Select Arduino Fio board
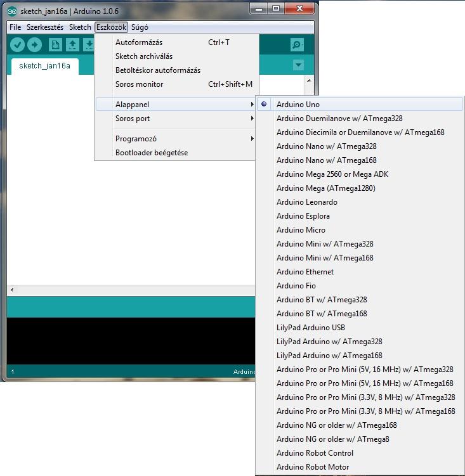Viewport: 465px width, 476px height. 360,286
